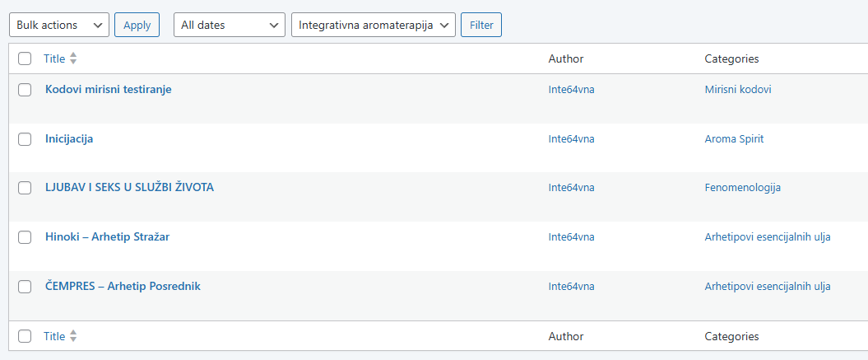868x360 pixels.
Task: Open the Kodovi mirisni testiranje post
Action: coord(108,89)
